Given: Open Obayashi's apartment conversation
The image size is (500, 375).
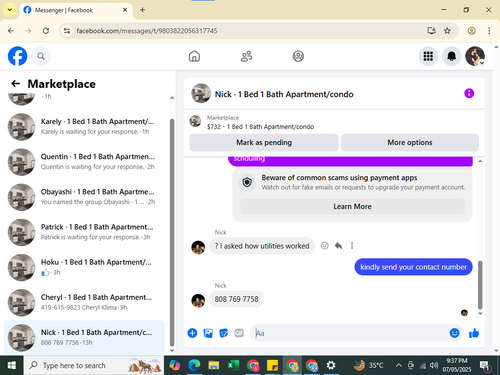Looking at the screenshot, I should (x=84, y=197).
